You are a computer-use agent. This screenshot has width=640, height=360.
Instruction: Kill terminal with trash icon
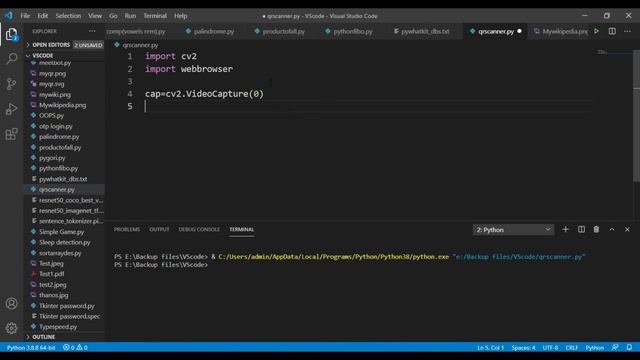coord(596,229)
